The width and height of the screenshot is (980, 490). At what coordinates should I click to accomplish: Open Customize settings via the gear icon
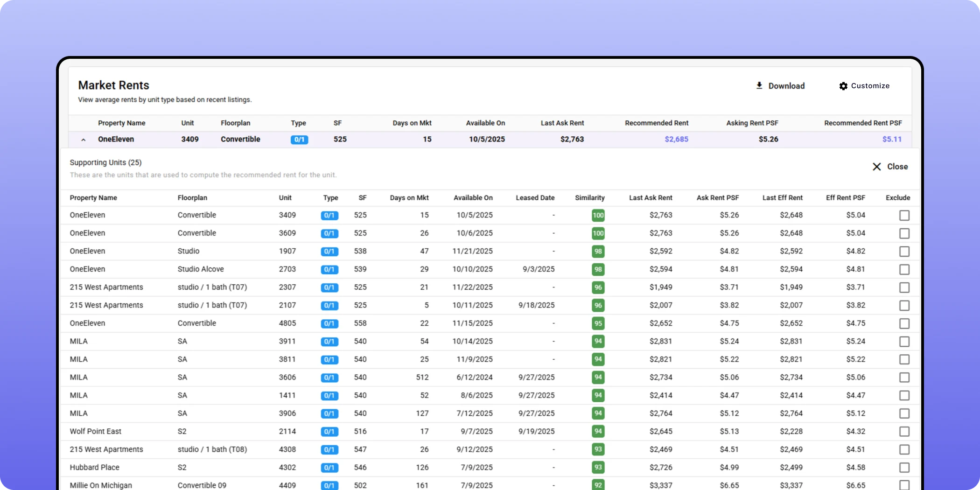coord(843,86)
